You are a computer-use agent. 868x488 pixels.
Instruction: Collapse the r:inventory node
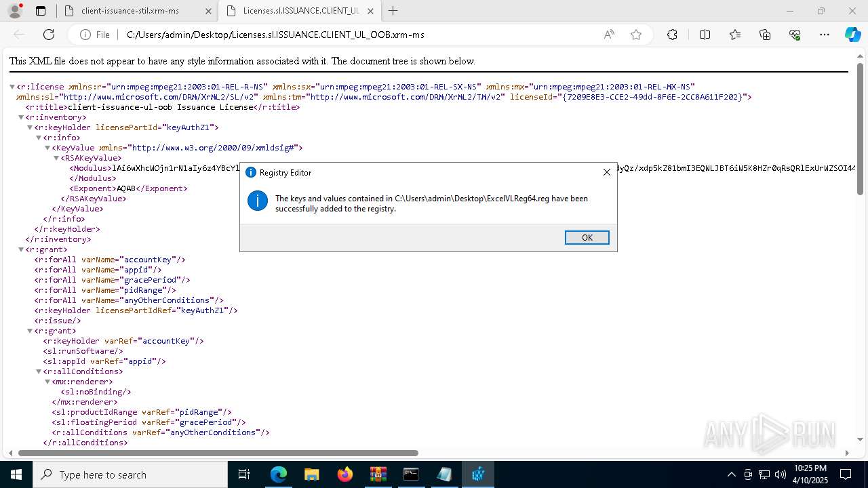tap(21, 117)
